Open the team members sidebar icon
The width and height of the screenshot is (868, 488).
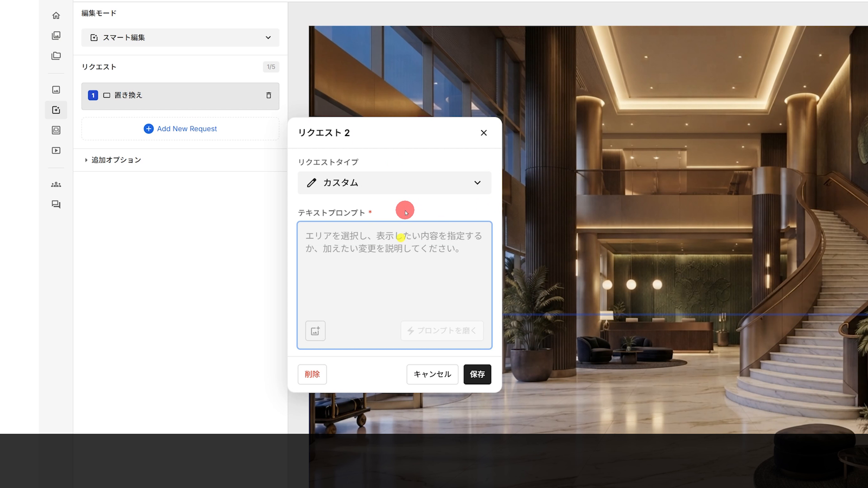56,184
